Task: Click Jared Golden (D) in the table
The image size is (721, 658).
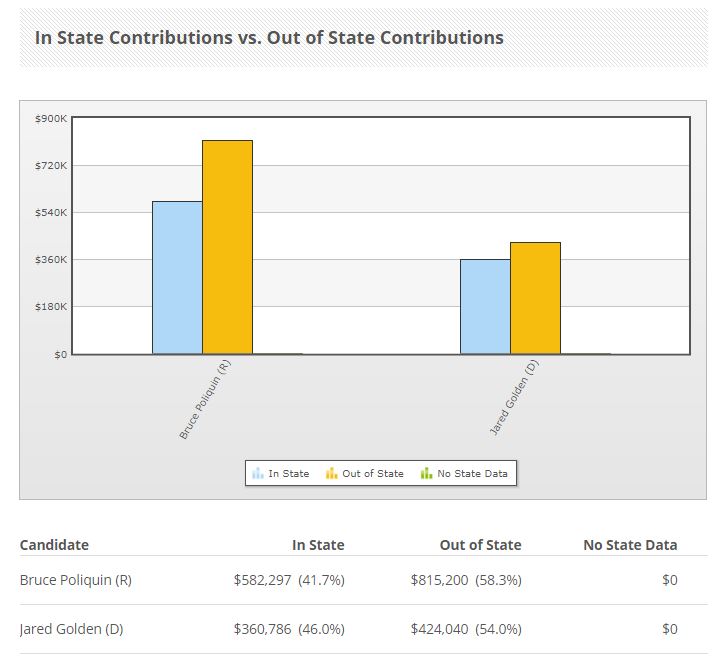Action: pos(69,629)
